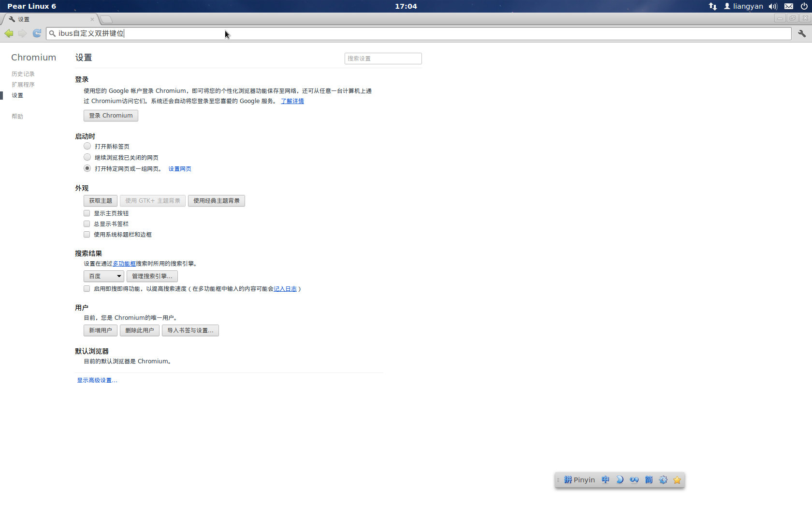The width and height of the screenshot is (812, 508).
Task: Focus the 搜索设置 search field
Action: [383, 59]
